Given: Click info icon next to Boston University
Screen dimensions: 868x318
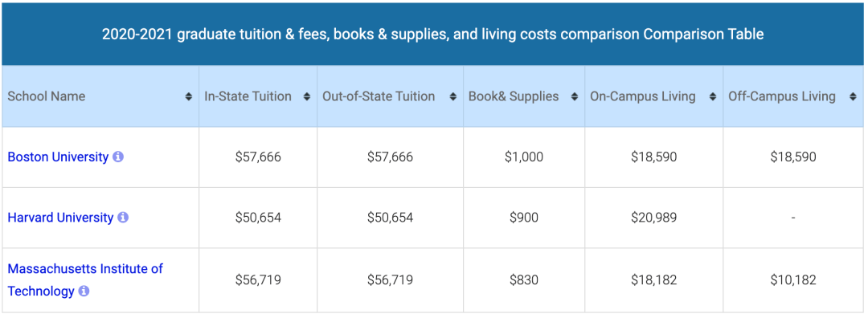Looking at the screenshot, I should 118,157.
